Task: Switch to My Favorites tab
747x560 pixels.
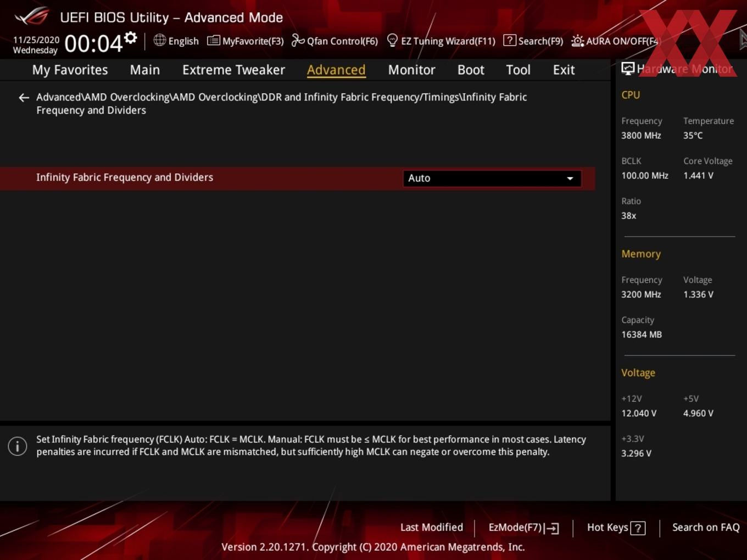Action: point(70,70)
